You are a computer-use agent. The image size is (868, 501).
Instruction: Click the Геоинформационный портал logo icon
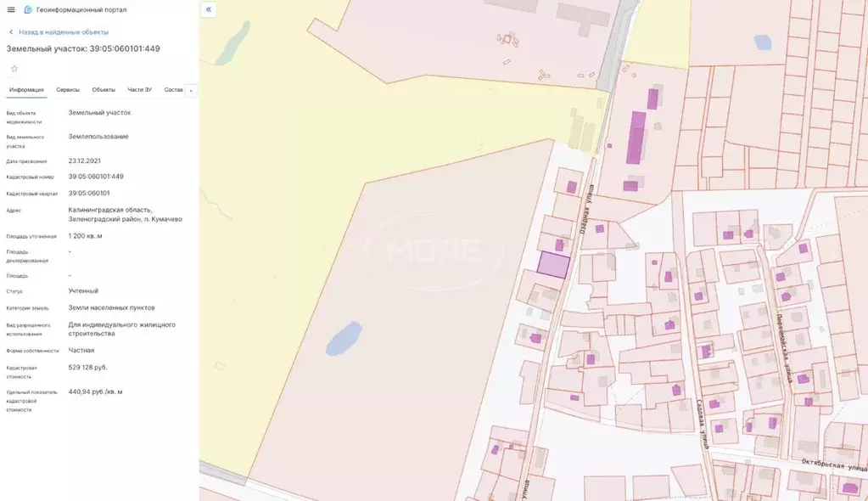[x=28, y=9]
